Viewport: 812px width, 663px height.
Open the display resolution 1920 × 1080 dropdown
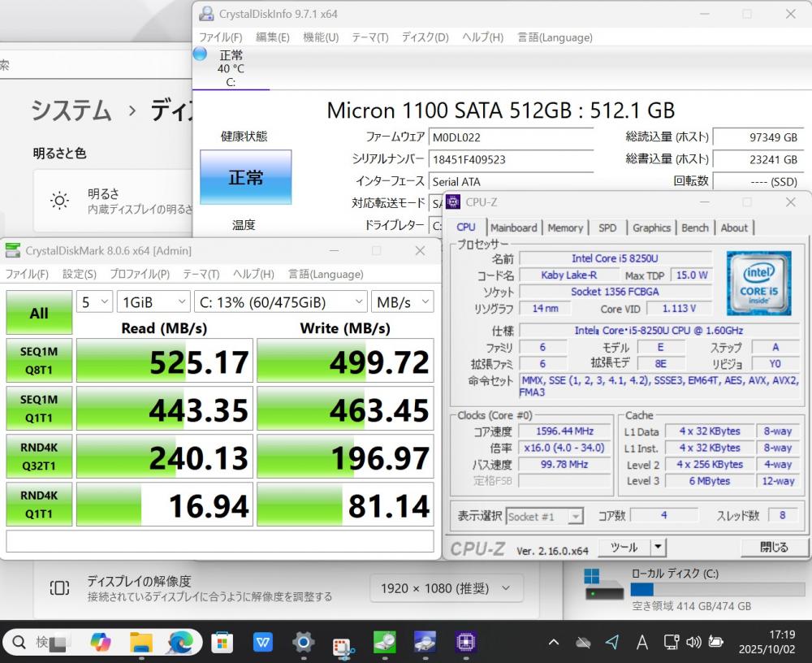click(x=447, y=588)
